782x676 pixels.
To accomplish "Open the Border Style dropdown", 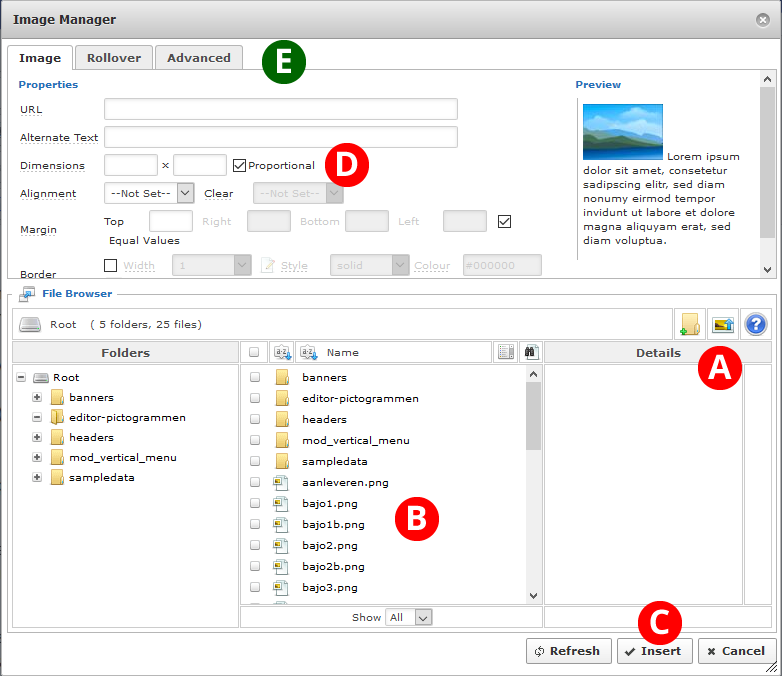I will [x=370, y=265].
